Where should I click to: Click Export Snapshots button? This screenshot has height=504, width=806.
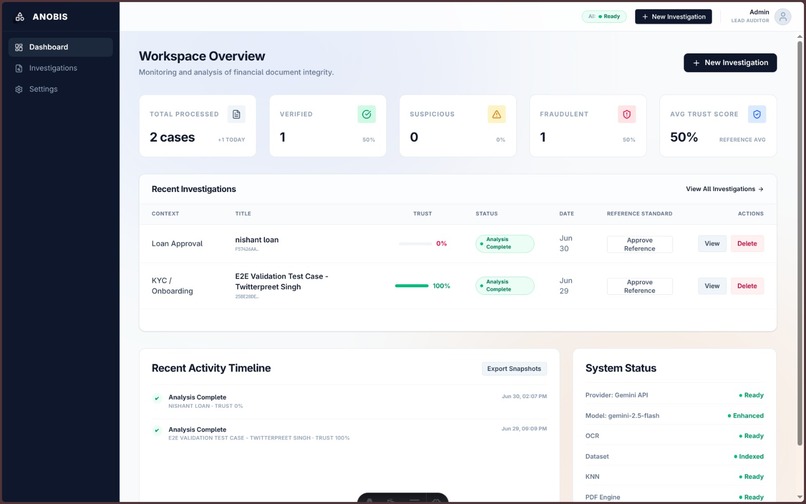(x=514, y=369)
